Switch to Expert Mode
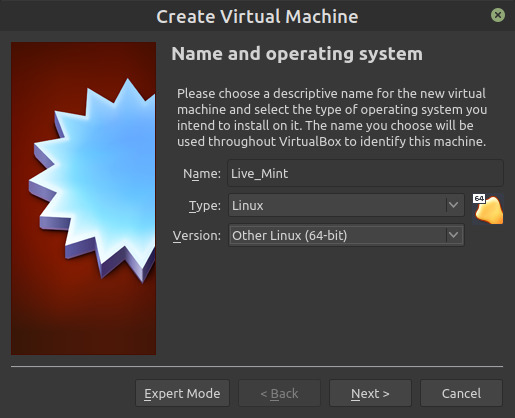Image resolution: width=515 pixels, height=418 pixels. (182, 393)
